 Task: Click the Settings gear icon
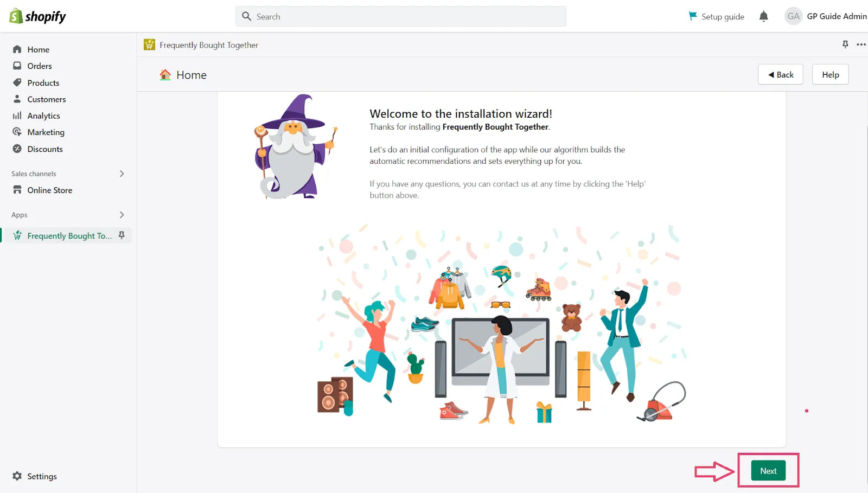click(17, 476)
